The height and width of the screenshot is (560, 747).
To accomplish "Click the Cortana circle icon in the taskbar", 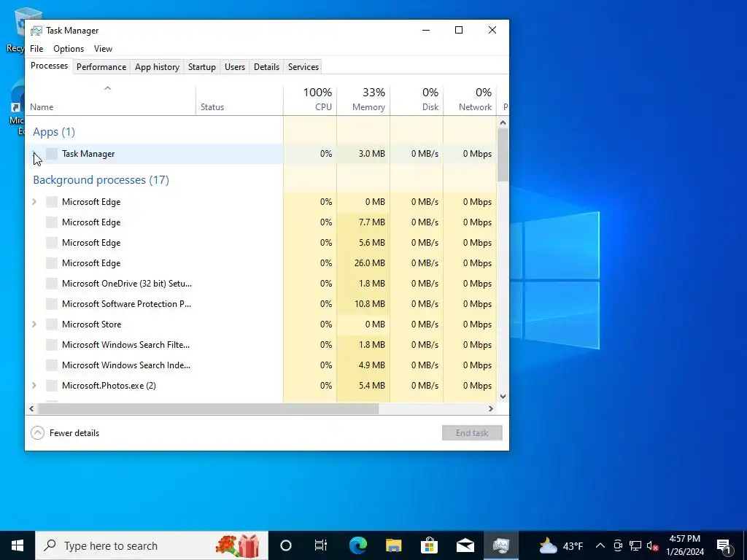I will [x=286, y=545].
